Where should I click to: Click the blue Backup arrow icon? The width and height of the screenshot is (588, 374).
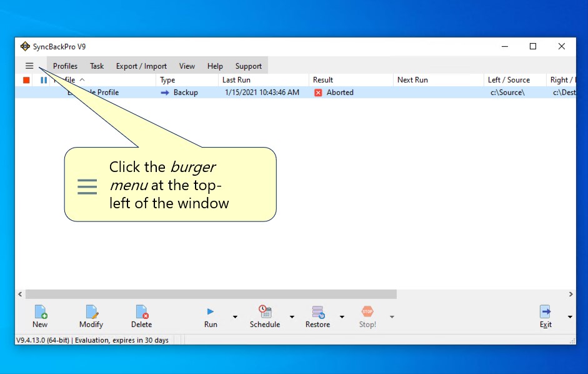(x=165, y=93)
